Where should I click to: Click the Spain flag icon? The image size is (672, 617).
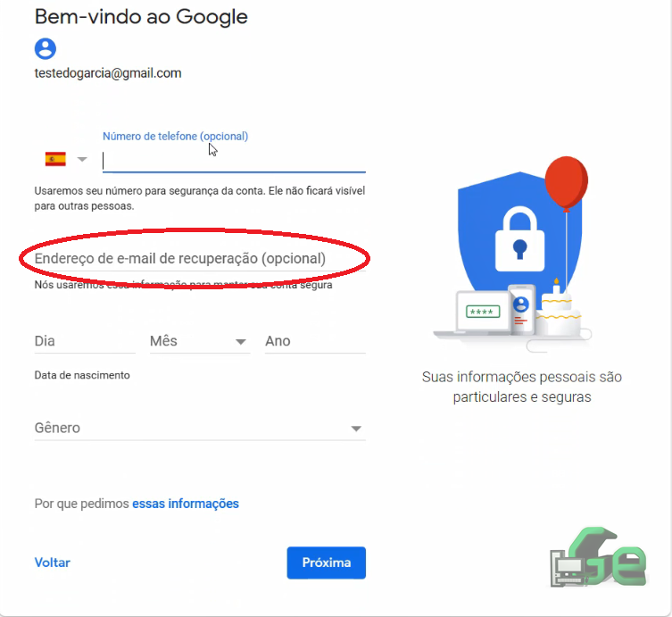[x=55, y=159]
